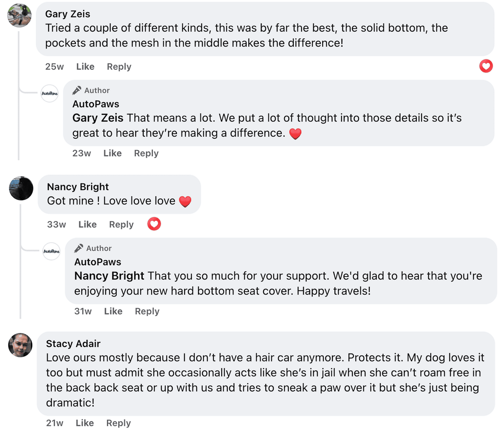This screenshot has height=435, width=504.
Task: View heart reaction on Nancy Bright's comment
Action: [154, 224]
